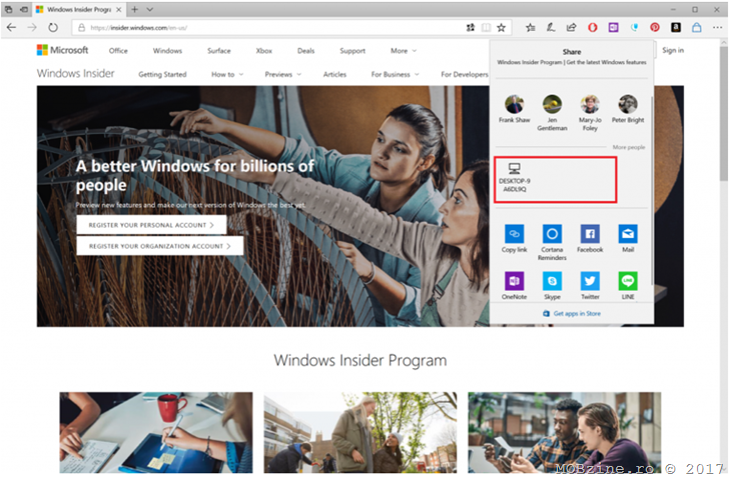
Task: Click the Microsoft logo
Action: click(x=62, y=50)
